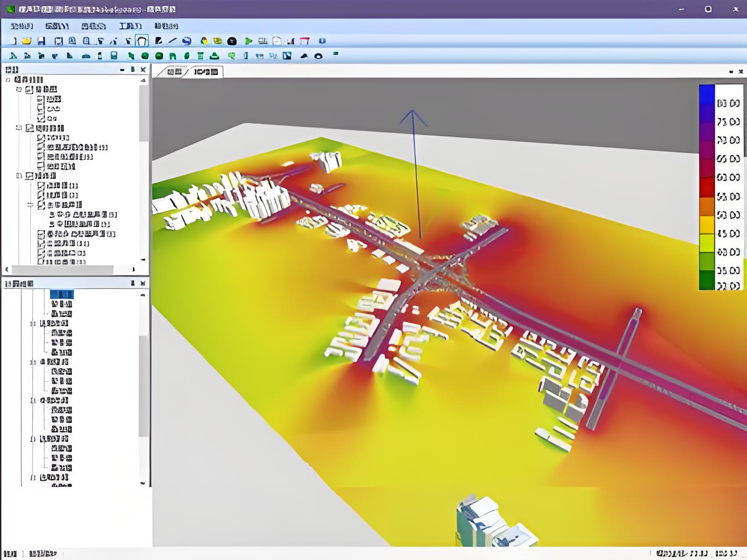Close the lower-left panel with its X
Image resolution: width=747 pixels, height=560 pixels.
(x=143, y=283)
